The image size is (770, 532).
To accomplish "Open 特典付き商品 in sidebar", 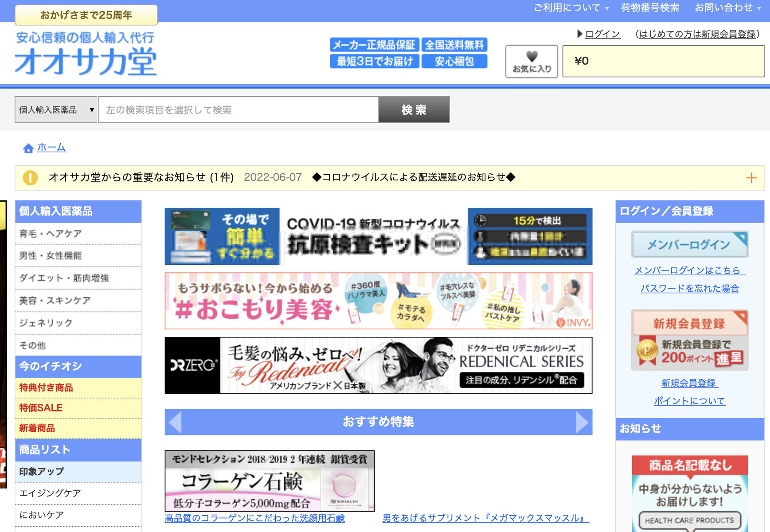I will 78,388.
